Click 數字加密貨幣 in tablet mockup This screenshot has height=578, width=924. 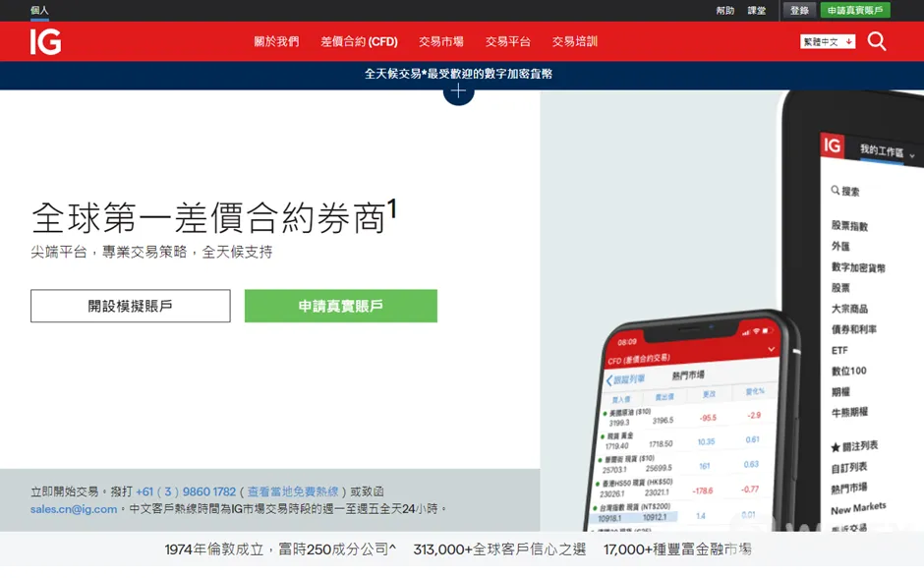[858, 267]
